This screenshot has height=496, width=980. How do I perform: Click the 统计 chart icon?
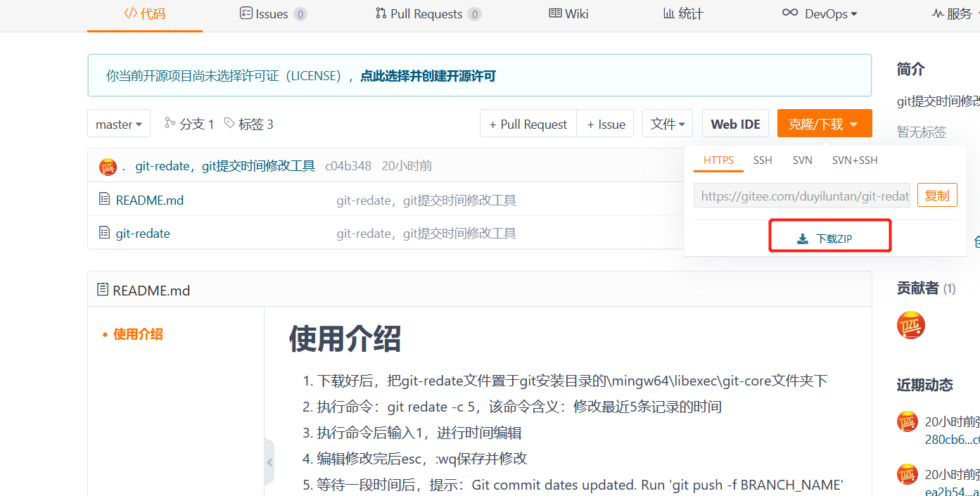click(x=669, y=13)
